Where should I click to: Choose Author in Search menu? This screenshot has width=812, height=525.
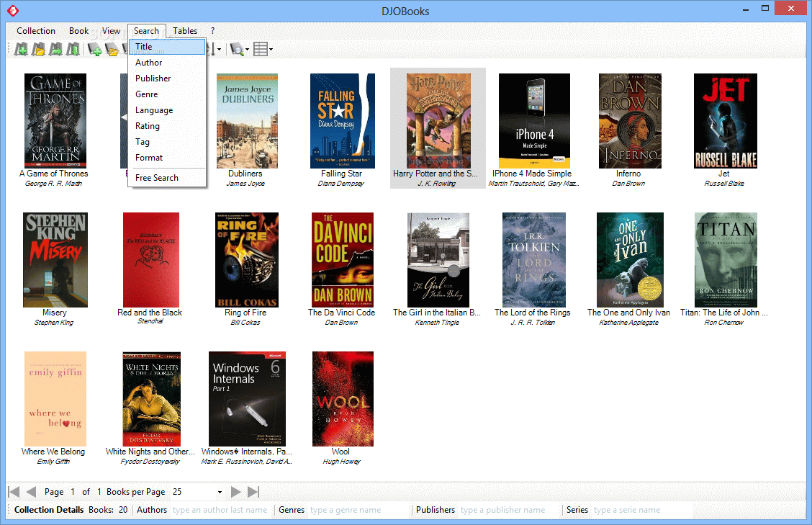click(167, 63)
